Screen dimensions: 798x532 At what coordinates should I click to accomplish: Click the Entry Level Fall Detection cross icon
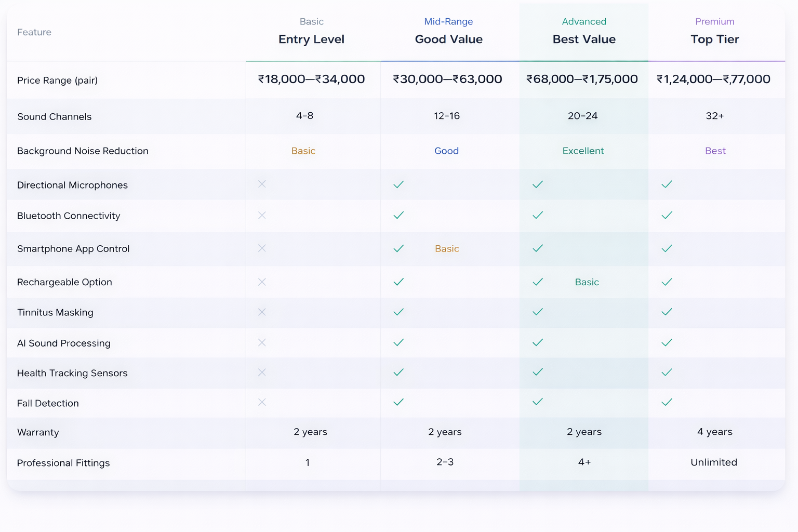click(x=262, y=402)
